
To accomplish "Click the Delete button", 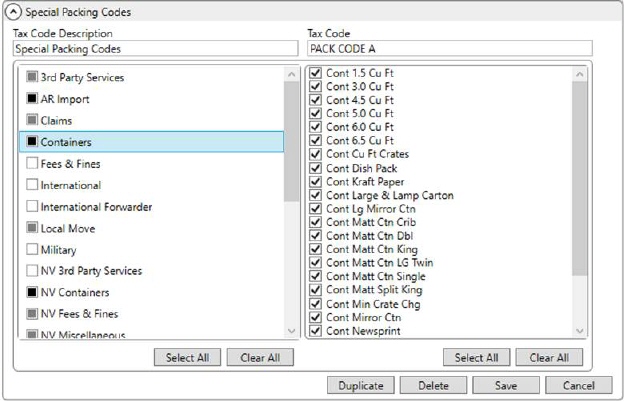I will (x=432, y=385).
